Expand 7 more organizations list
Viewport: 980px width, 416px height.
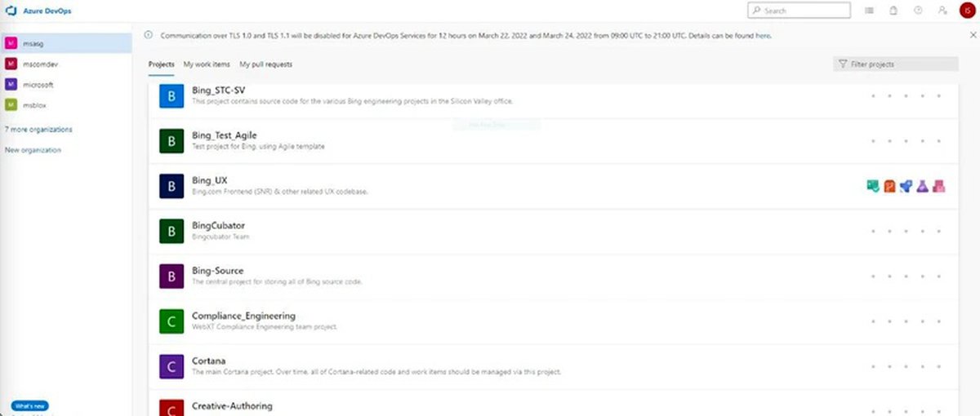tap(38, 130)
